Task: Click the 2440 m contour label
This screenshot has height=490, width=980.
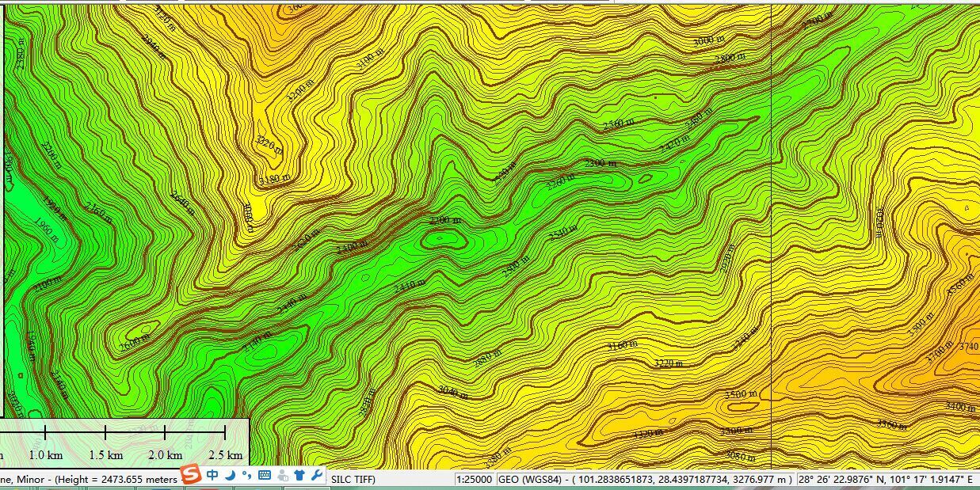Action: [410, 287]
